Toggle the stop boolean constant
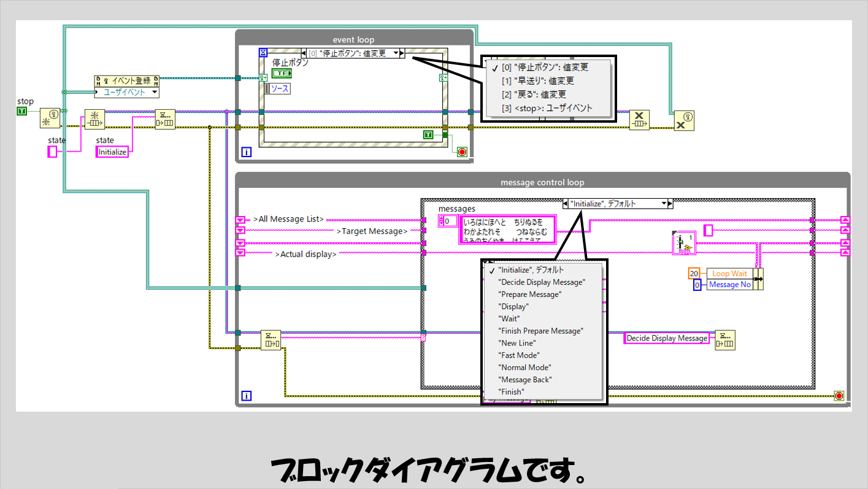Screen dimensions: 868x489 coord(22,111)
